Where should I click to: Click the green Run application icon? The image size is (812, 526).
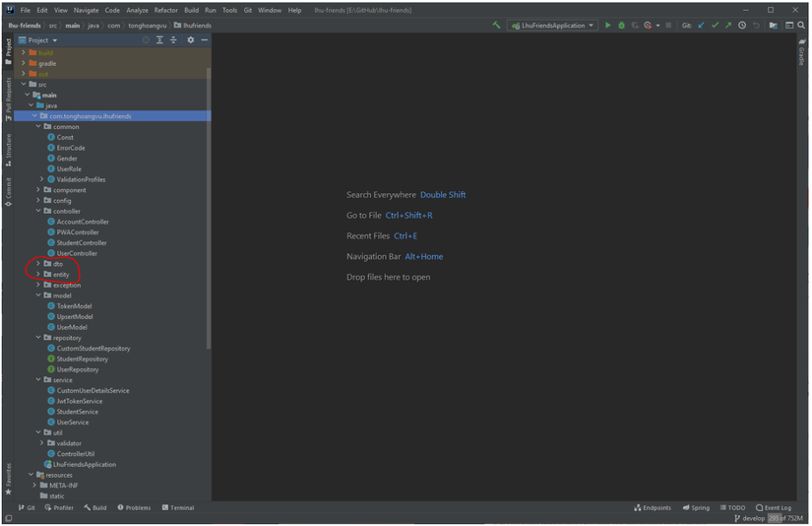[608, 26]
